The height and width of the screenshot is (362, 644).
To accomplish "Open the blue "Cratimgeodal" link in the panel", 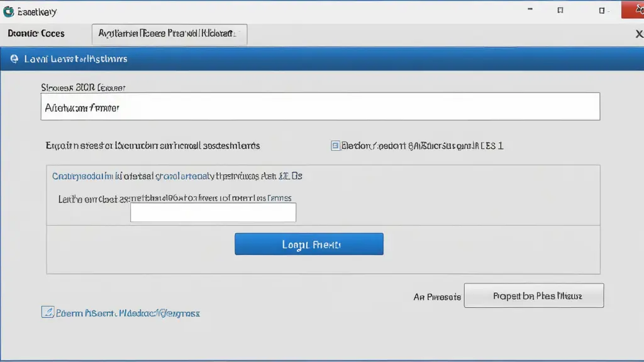I will [177, 177].
